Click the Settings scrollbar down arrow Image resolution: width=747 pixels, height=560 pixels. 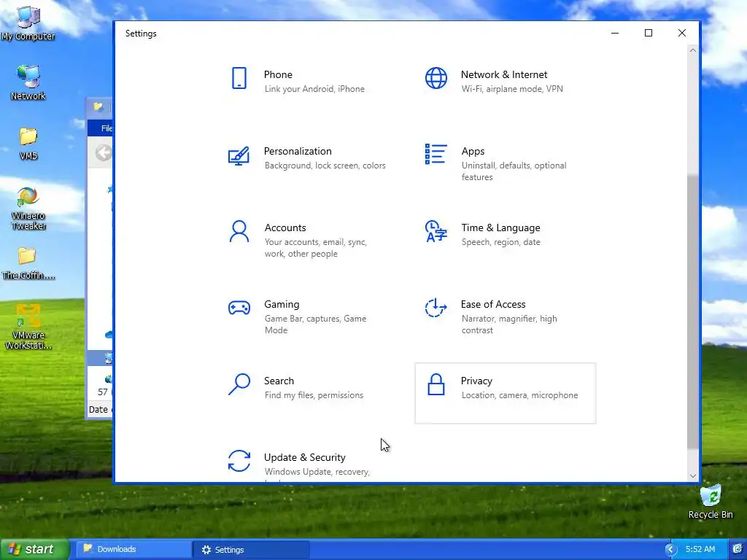(693, 475)
